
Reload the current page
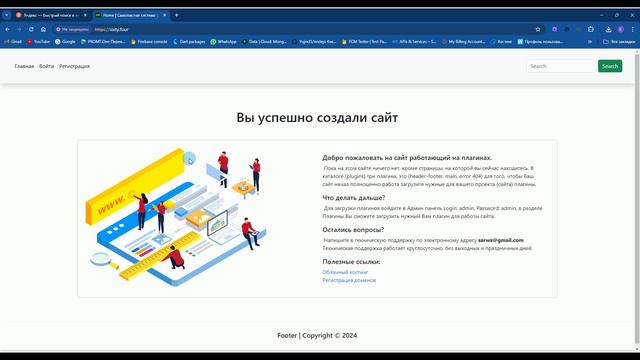31,29
